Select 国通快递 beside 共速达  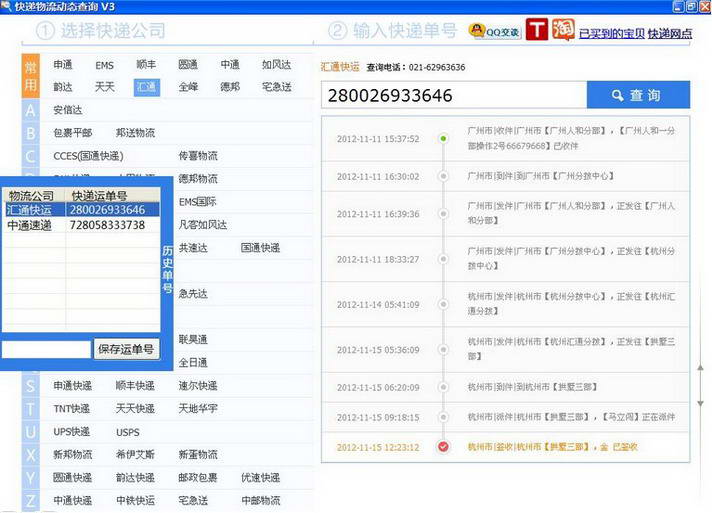pos(260,248)
